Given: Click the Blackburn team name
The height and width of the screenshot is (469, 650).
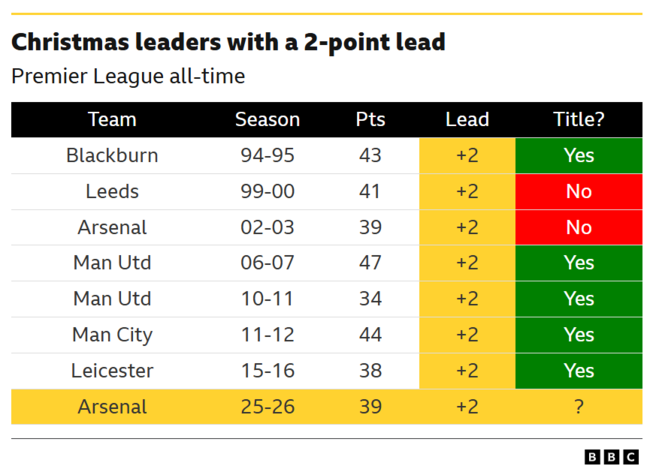Looking at the screenshot, I should [112, 156].
